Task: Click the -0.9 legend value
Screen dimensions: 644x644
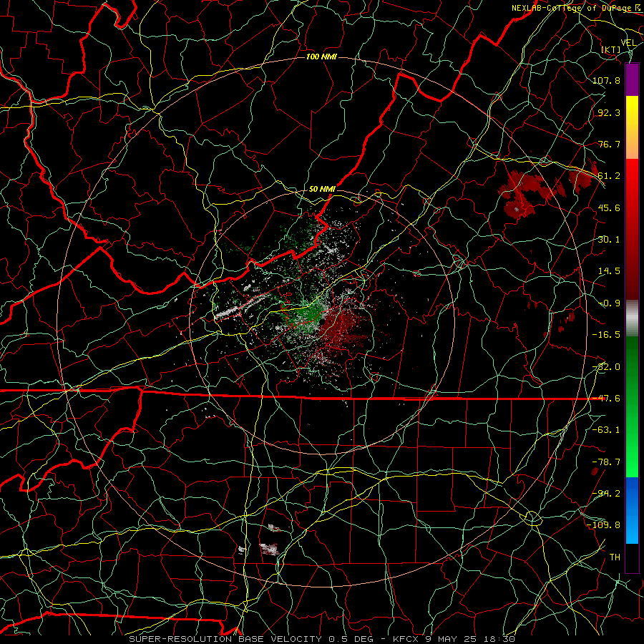Action: pos(609,303)
